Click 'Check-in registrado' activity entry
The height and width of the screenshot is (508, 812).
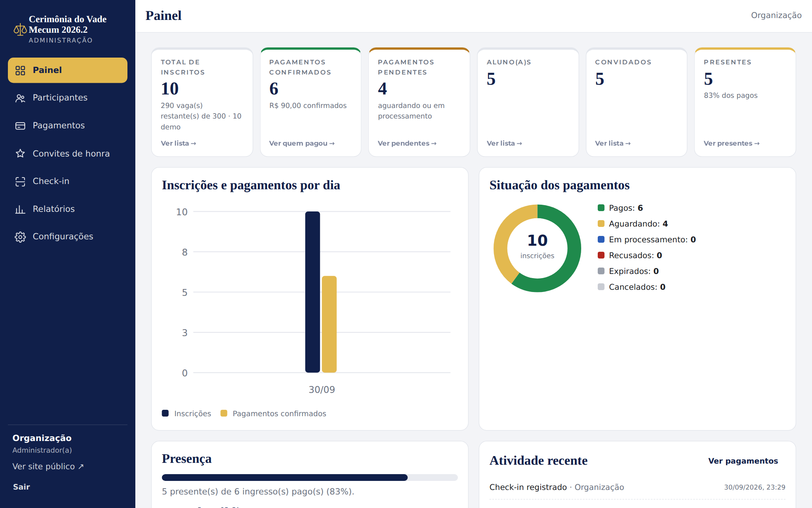(x=528, y=487)
